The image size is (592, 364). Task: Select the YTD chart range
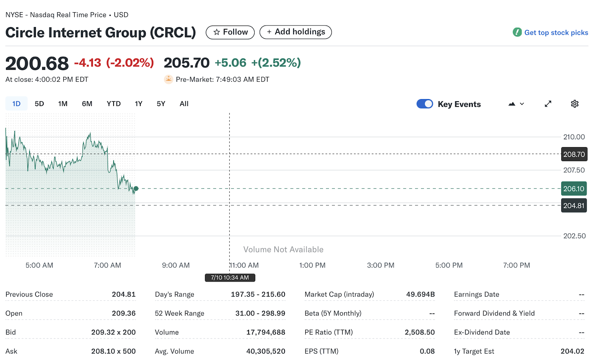click(x=114, y=104)
